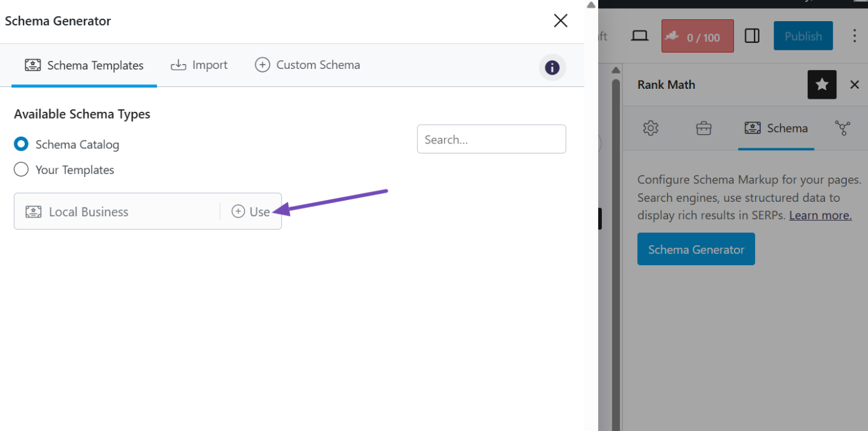
Task: Select the Your Templates radio button
Action: (x=20, y=170)
